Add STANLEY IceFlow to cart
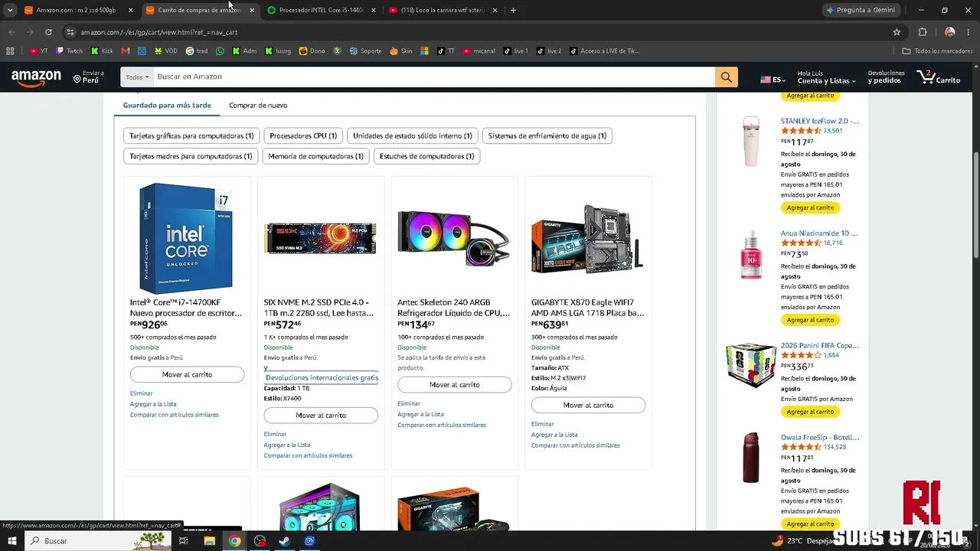 810,208
